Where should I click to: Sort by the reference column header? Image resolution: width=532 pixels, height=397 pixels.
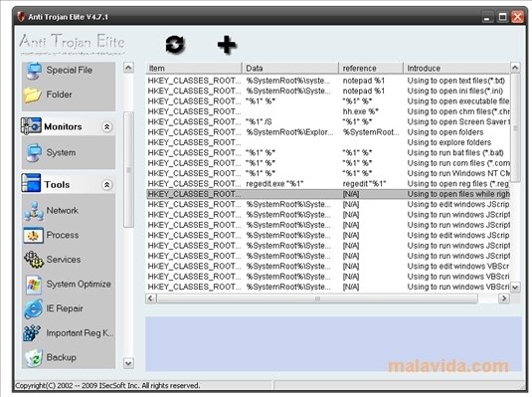coord(371,69)
